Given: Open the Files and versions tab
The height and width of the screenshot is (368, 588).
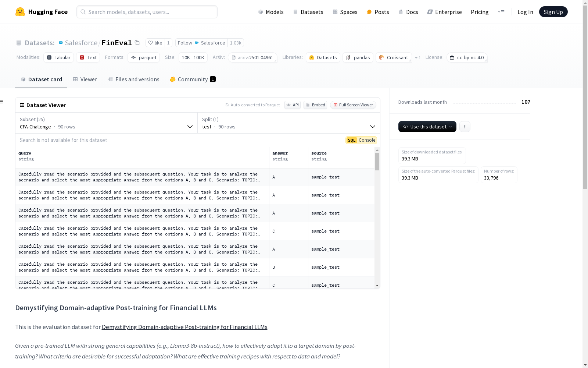Looking at the screenshot, I should point(133,79).
